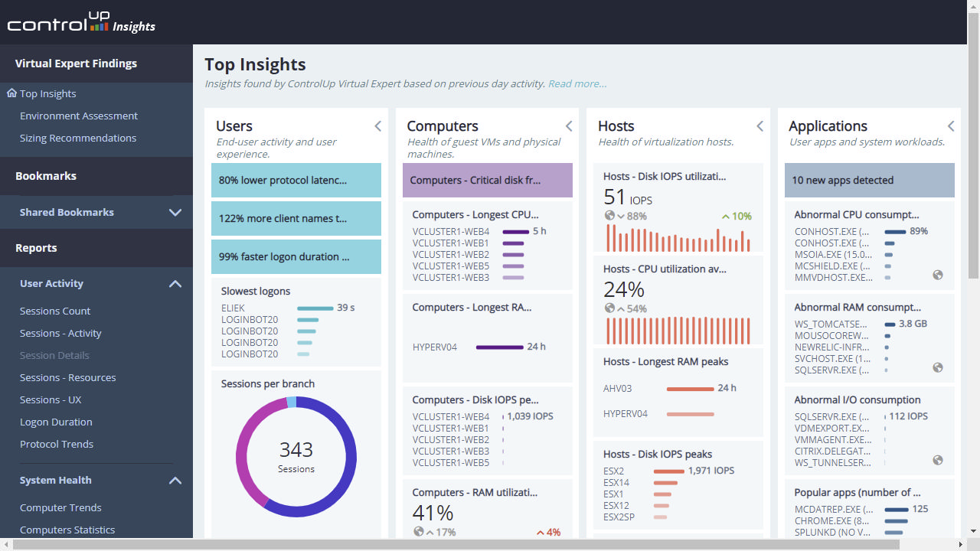This screenshot has width=980, height=551.
Task: Click the home icon beside Top Insights
Action: pyautogui.click(x=11, y=93)
